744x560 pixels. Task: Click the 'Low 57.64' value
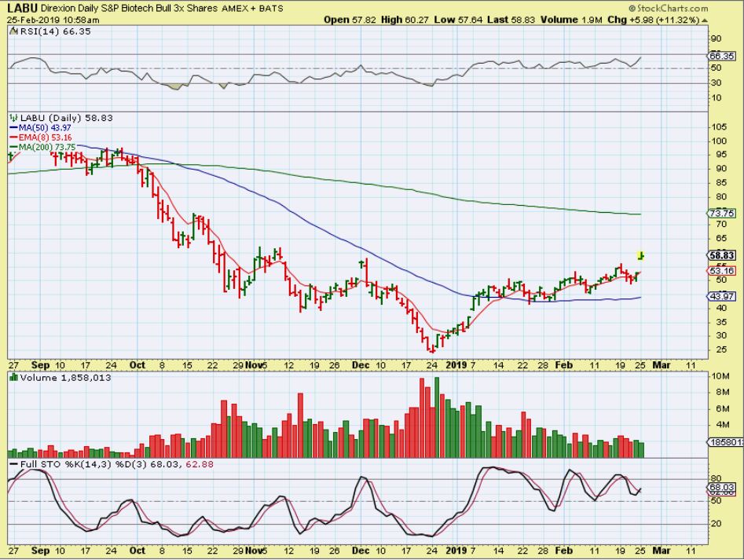(458, 20)
